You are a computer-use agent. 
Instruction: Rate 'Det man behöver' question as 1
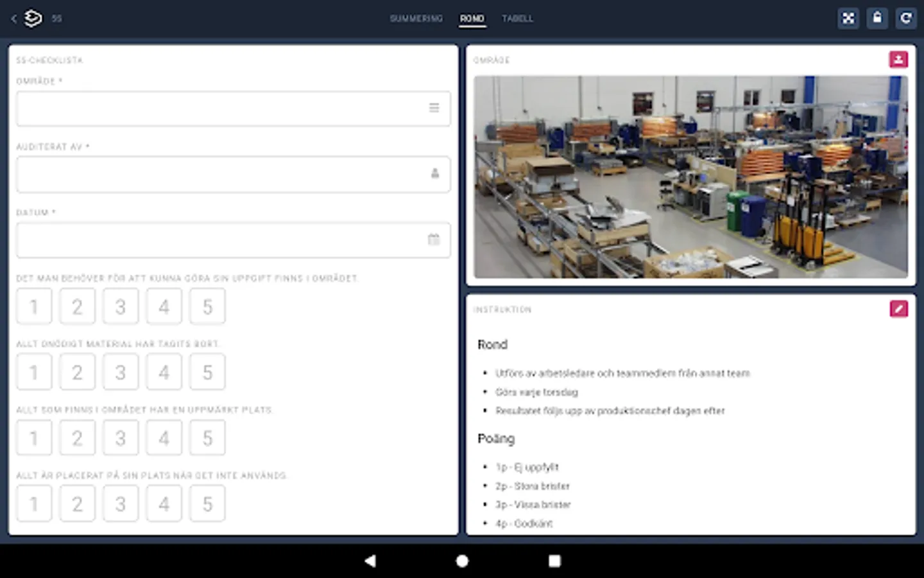(x=34, y=306)
